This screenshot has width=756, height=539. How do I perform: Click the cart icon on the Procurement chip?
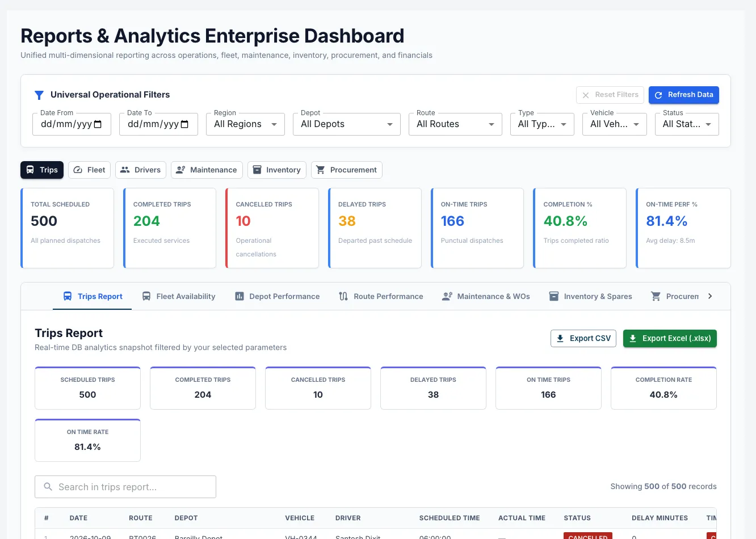(321, 170)
